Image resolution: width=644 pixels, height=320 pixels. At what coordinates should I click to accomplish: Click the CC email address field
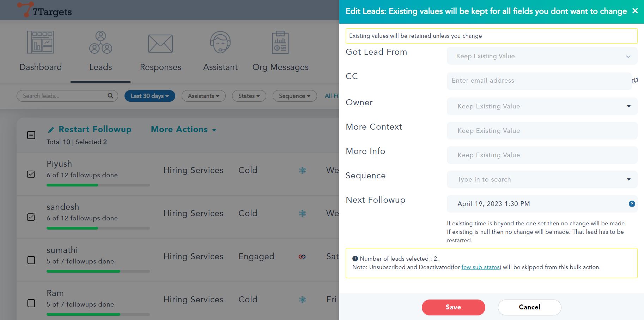pyautogui.click(x=539, y=81)
